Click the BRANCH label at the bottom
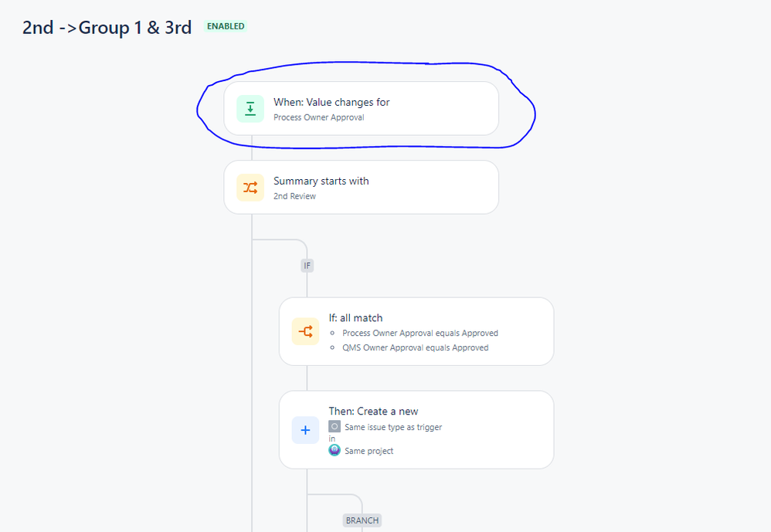The width and height of the screenshot is (771, 532). coord(362,520)
